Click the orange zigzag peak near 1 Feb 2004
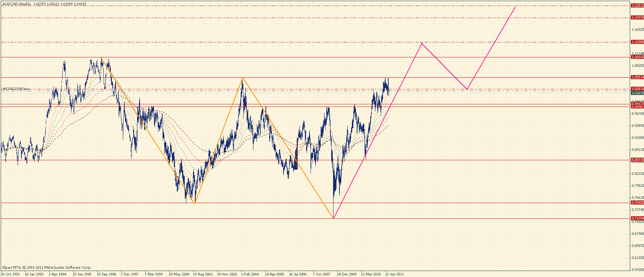 coord(243,78)
